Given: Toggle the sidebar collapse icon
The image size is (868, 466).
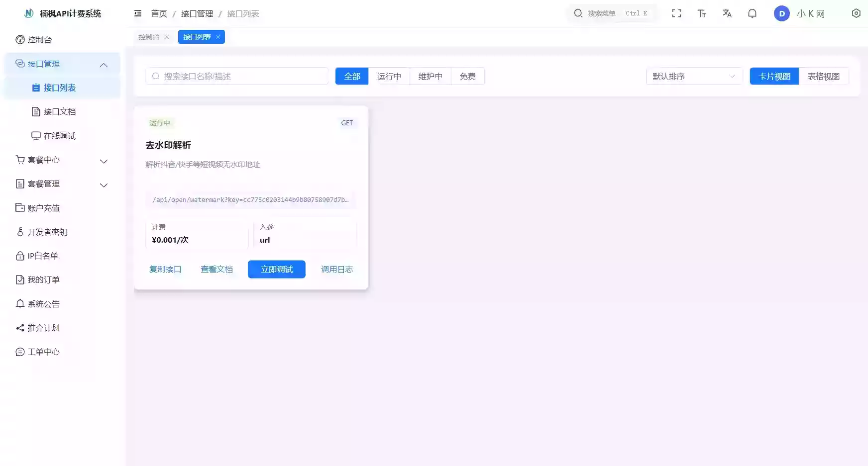Looking at the screenshot, I should [x=138, y=13].
